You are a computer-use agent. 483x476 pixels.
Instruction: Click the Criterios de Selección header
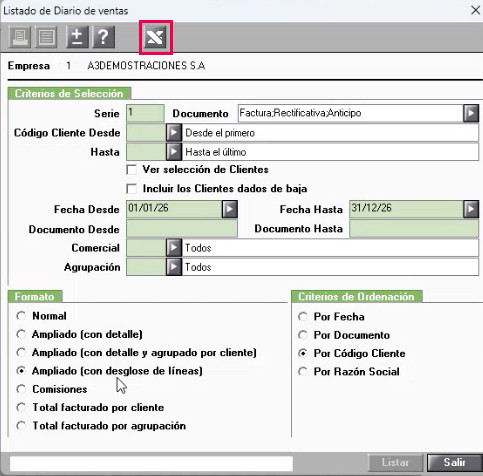[69, 93]
